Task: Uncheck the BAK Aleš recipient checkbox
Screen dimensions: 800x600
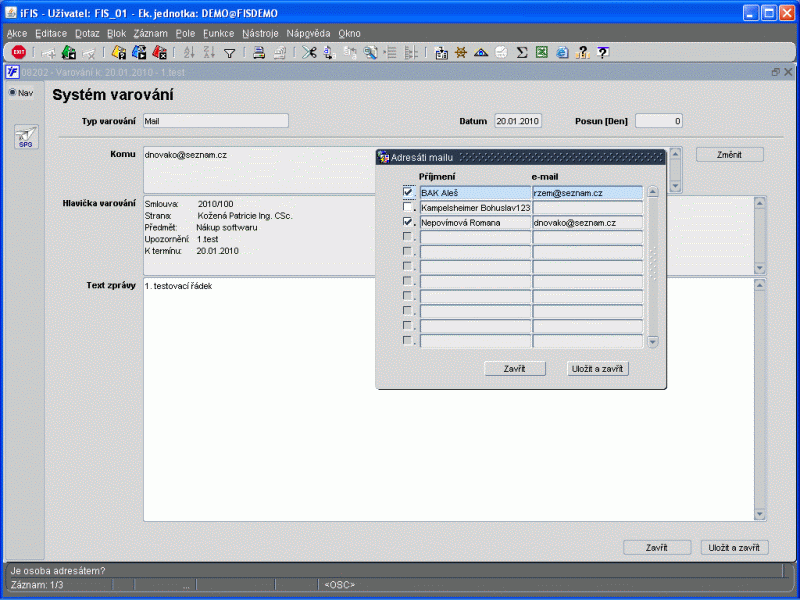Action: pyautogui.click(x=408, y=192)
